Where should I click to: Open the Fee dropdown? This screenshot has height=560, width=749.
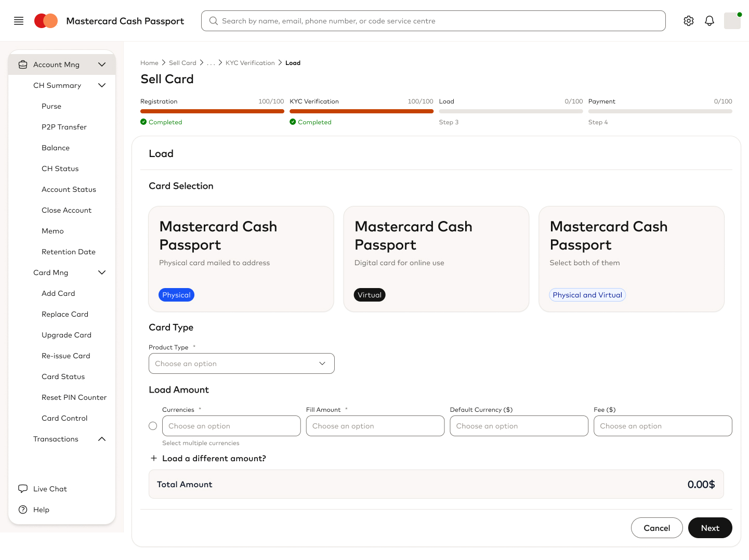663,426
